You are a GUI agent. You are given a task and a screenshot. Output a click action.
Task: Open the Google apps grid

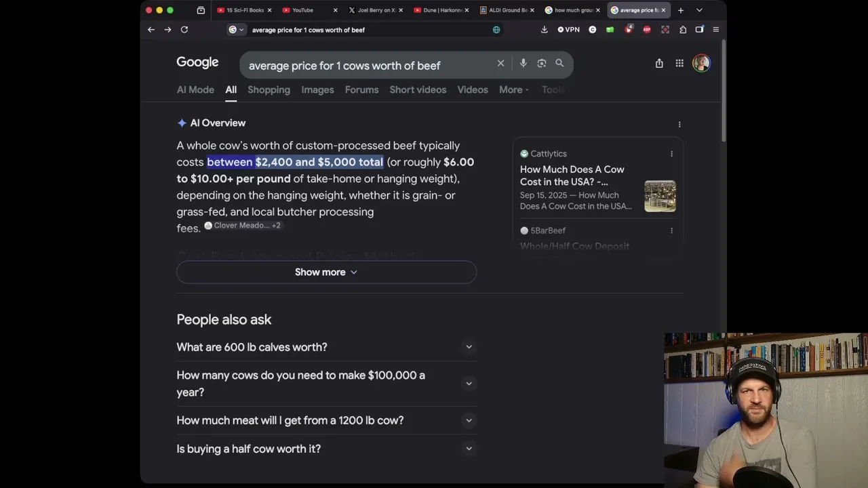(x=679, y=63)
